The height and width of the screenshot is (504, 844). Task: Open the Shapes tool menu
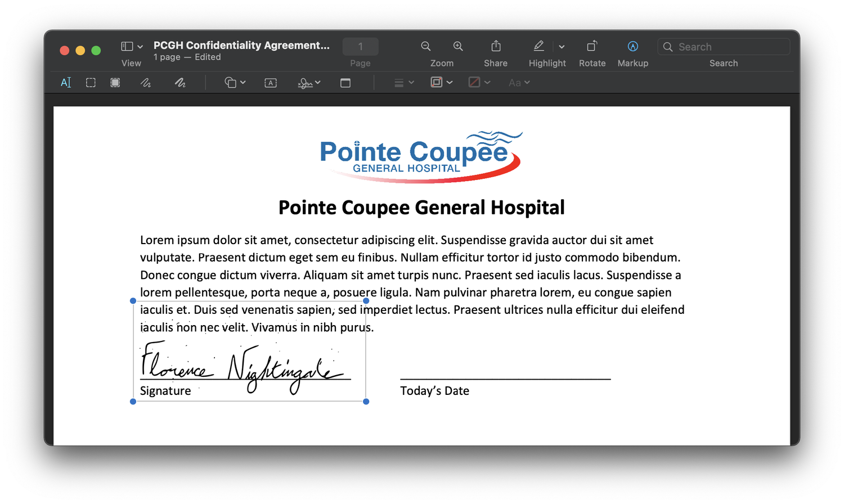coord(235,83)
